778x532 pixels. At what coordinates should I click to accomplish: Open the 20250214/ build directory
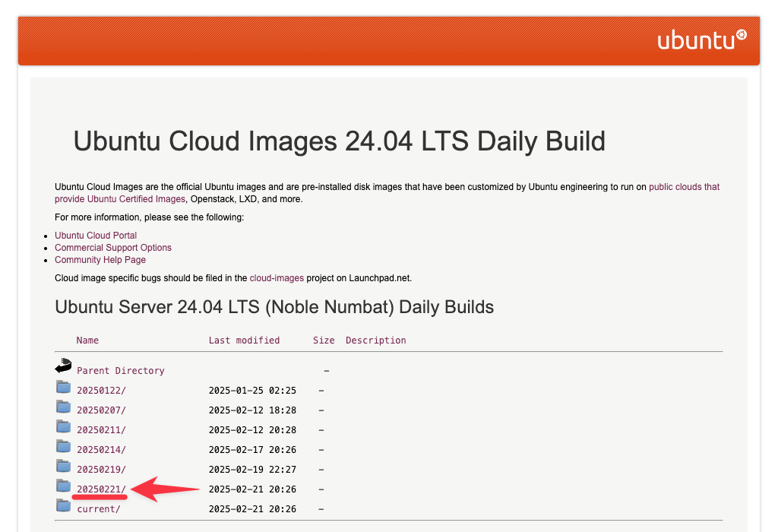tap(101, 450)
